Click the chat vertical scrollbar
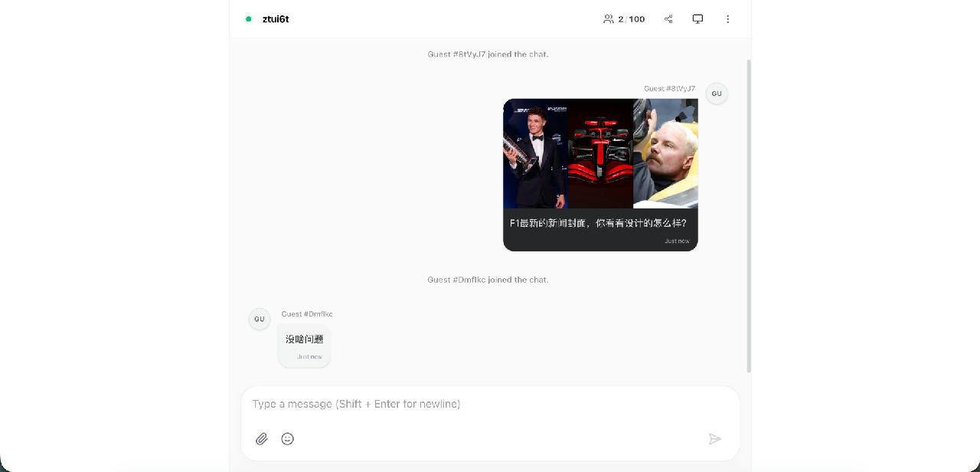 pos(749,216)
